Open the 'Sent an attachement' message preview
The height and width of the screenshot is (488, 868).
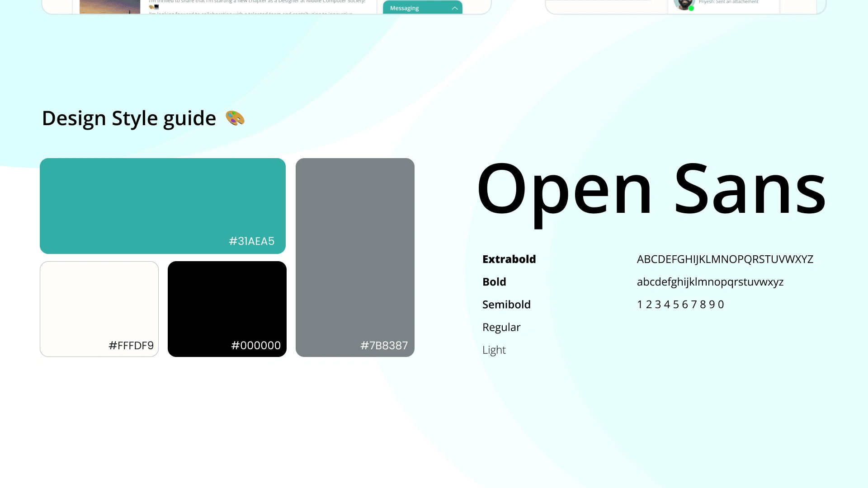pos(728,2)
